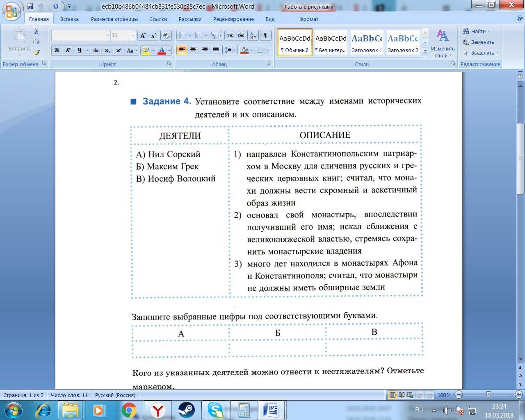Viewport: 525px width, 420px height.
Task: Click the zoom slider in status bar
Action: point(488,395)
